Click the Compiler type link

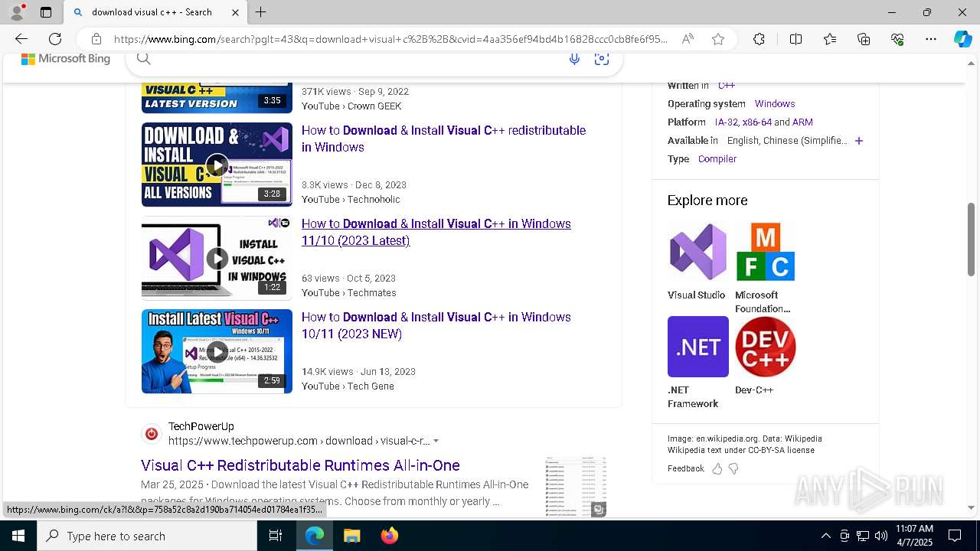pos(717,159)
